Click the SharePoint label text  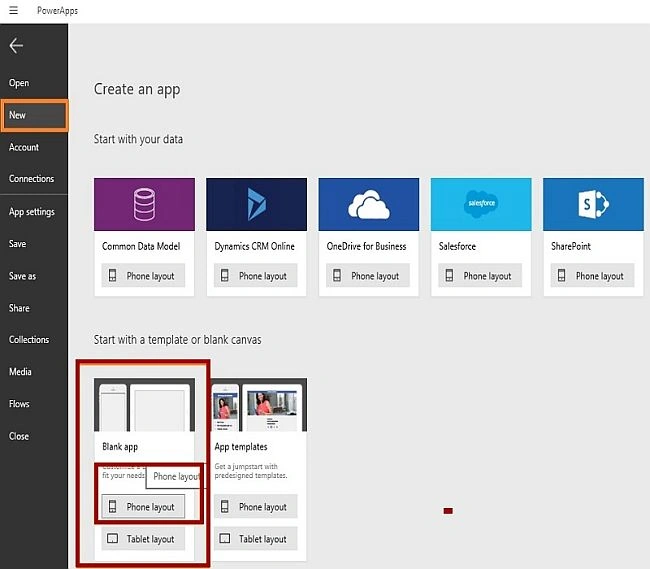pos(571,246)
